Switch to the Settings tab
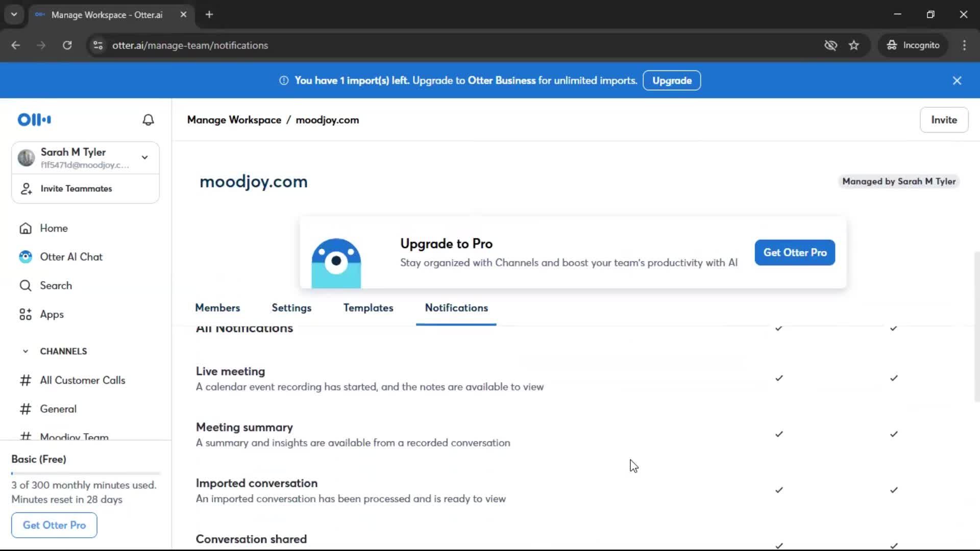980x551 pixels. click(291, 308)
